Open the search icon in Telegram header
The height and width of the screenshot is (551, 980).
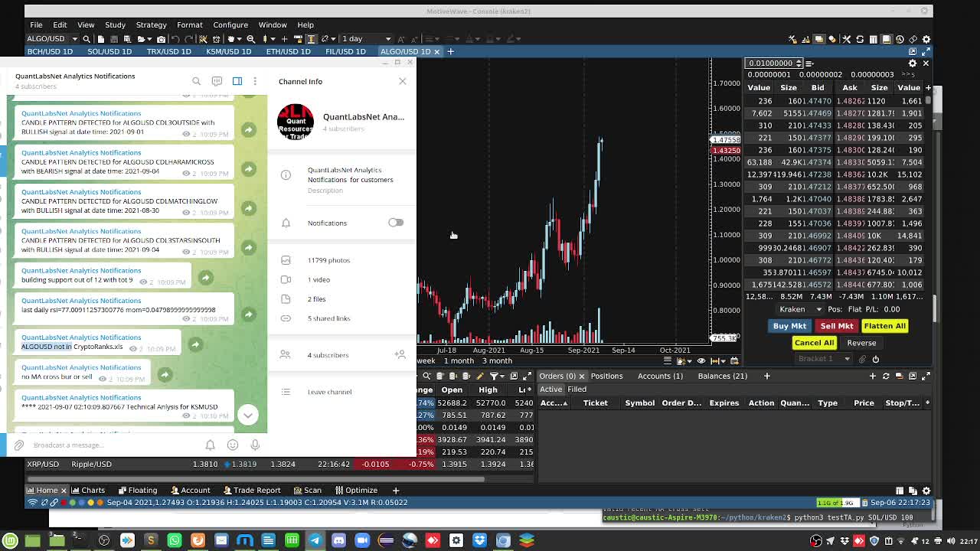197,81
